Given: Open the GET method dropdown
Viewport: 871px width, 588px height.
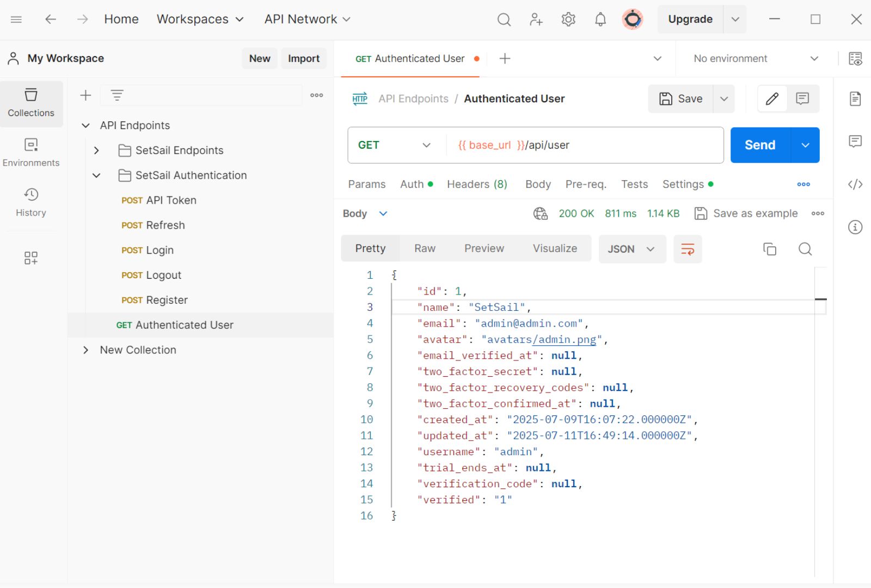Looking at the screenshot, I should (x=395, y=145).
